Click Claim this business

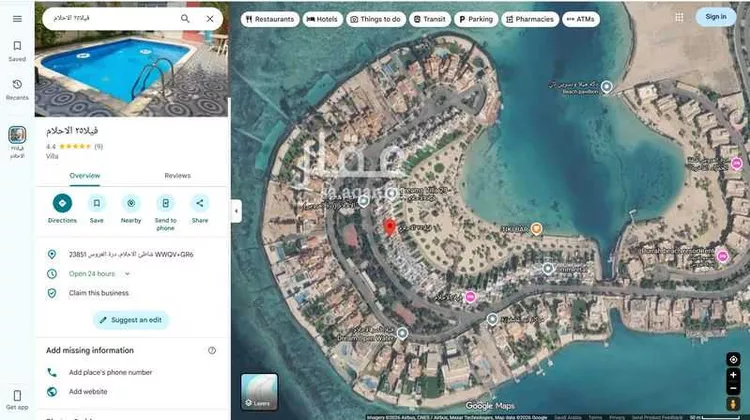click(x=99, y=293)
